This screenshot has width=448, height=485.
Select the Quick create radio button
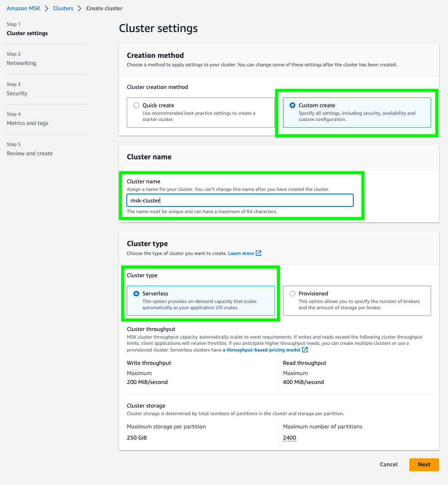[136, 105]
